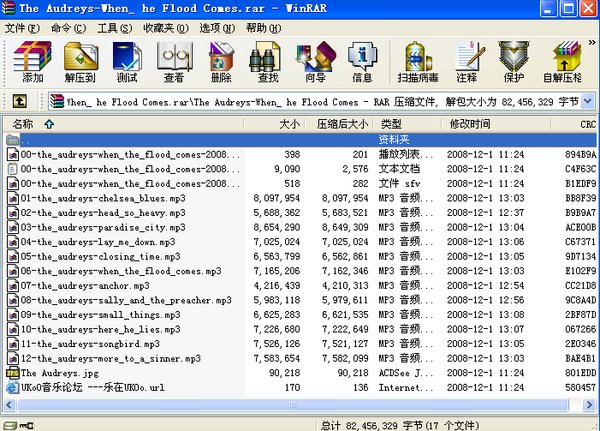This screenshot has width=600, height=431.
Task: Click the 删除 (Delete) toolbar icon
Action: pyautogui.click(x=221, y=62)
